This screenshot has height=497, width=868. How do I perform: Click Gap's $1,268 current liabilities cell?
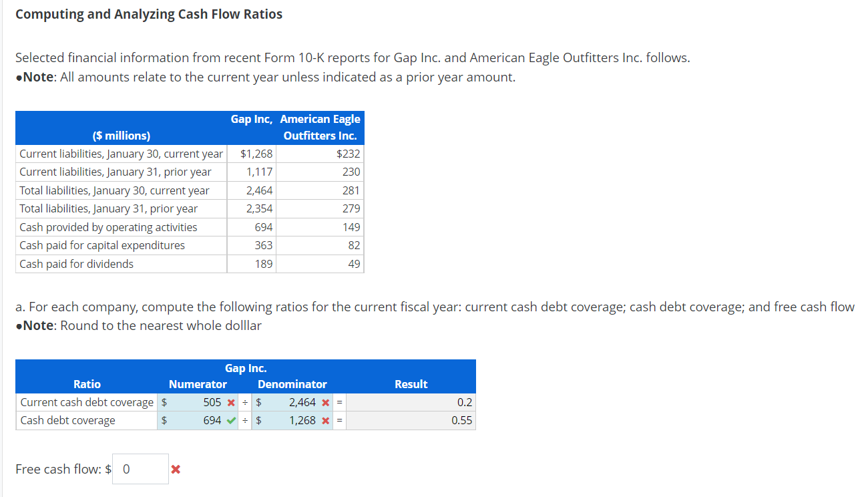coord(256,154)
